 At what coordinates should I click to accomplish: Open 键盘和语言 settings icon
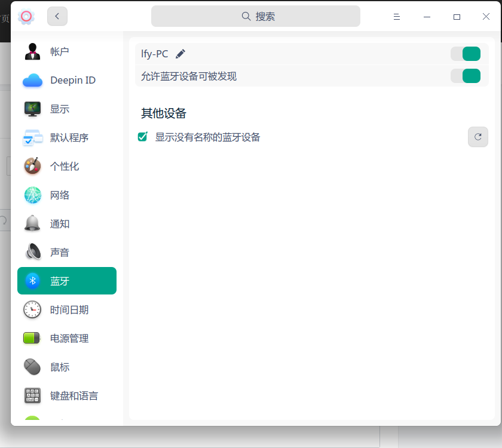coord(32,395)
